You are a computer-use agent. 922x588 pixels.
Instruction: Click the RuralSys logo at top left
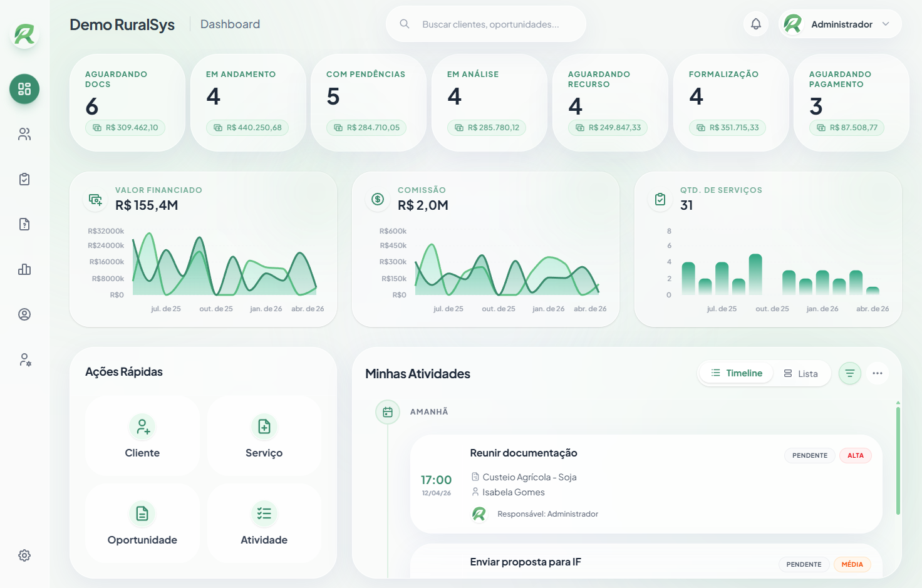[23, 36]
